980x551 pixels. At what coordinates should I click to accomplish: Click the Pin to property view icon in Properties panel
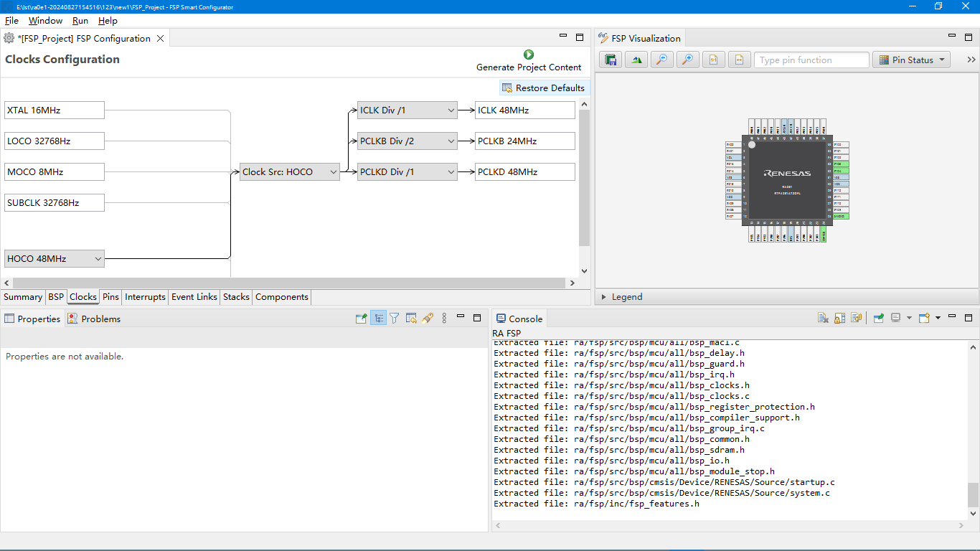(x=362, y=319)
